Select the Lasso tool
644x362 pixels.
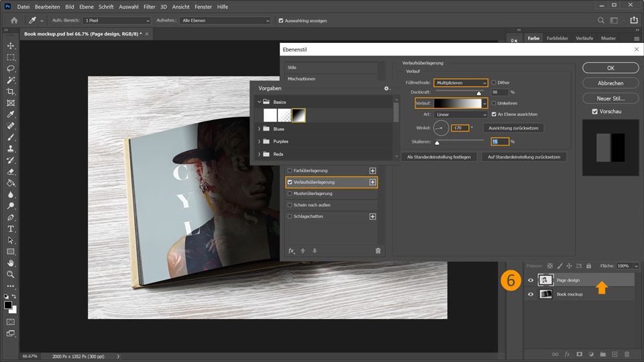10,68
